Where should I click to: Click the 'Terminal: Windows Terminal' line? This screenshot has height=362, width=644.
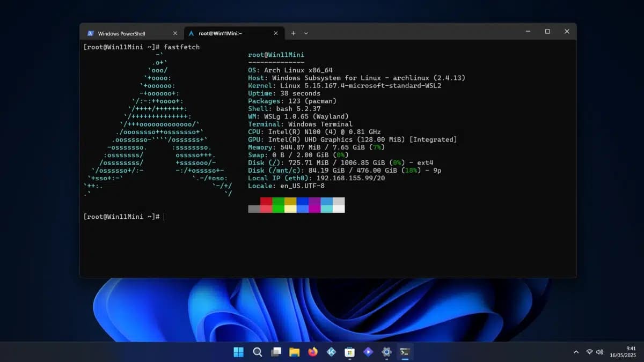pos(300,124)
